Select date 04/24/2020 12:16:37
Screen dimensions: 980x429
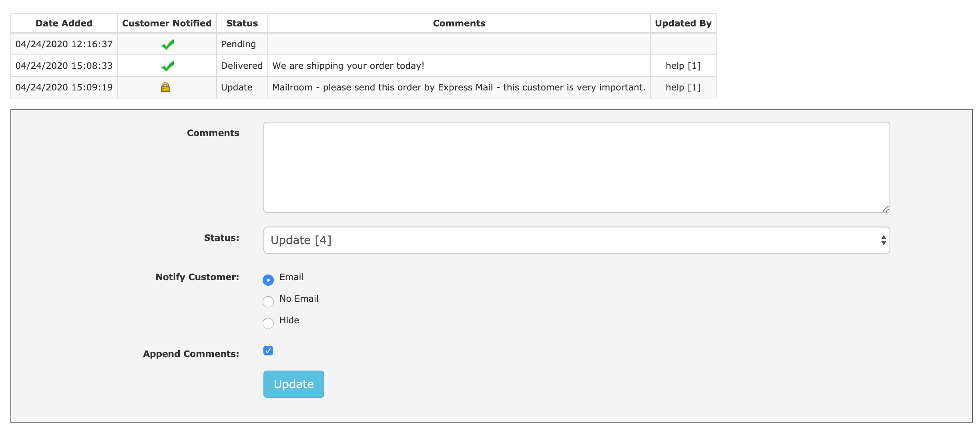64,44
